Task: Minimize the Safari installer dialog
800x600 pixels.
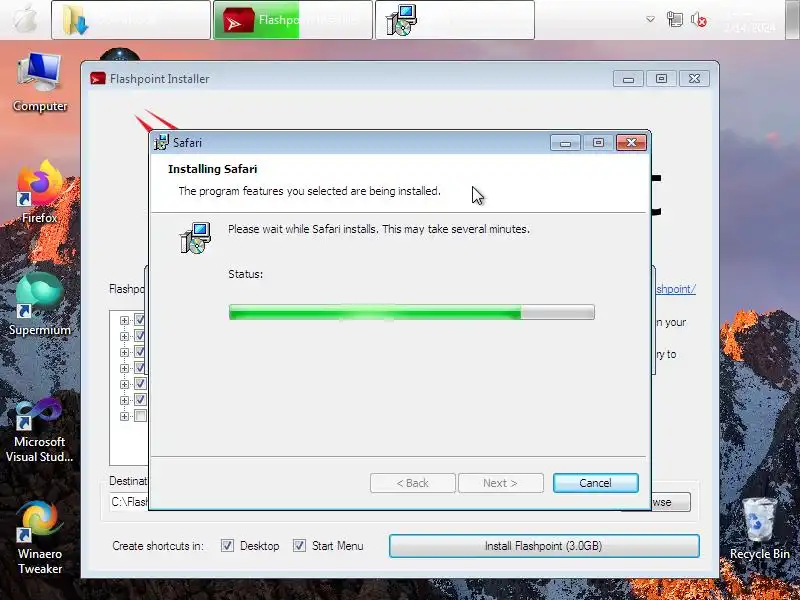Action: pyautogui.click(x=565, y=142)
